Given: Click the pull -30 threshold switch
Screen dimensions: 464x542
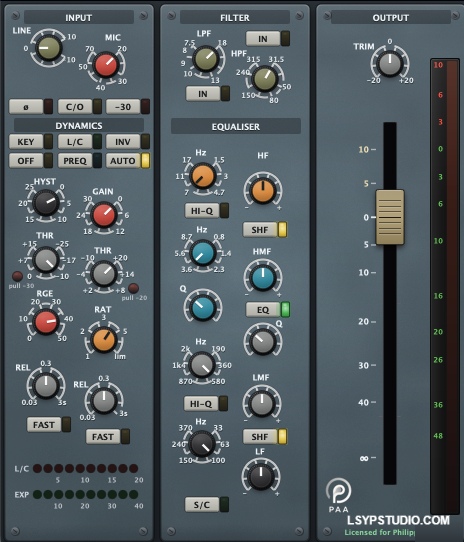Looking at the screenshot, I should coord(17,276).
